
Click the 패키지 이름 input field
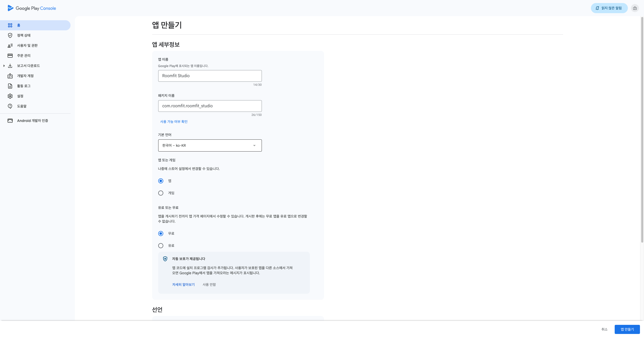[x=210, y=106]
